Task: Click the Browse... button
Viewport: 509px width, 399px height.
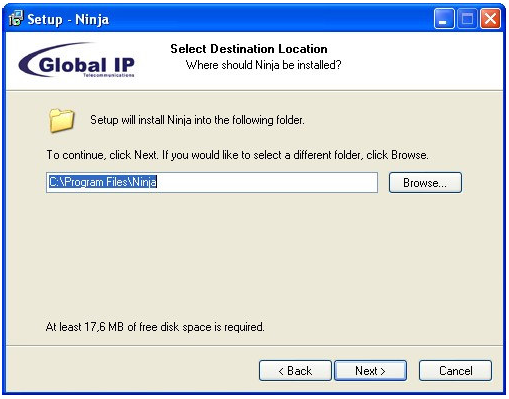Action: tap(425, 182)
